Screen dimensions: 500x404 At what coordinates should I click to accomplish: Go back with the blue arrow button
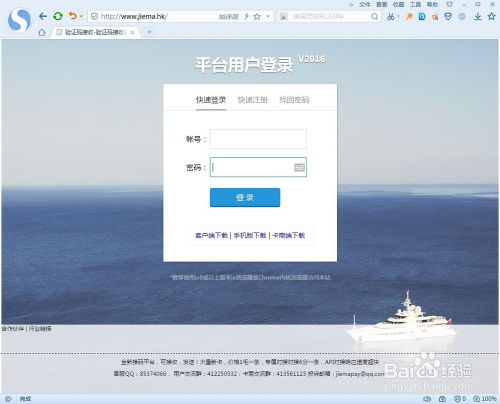pos(43,16)
